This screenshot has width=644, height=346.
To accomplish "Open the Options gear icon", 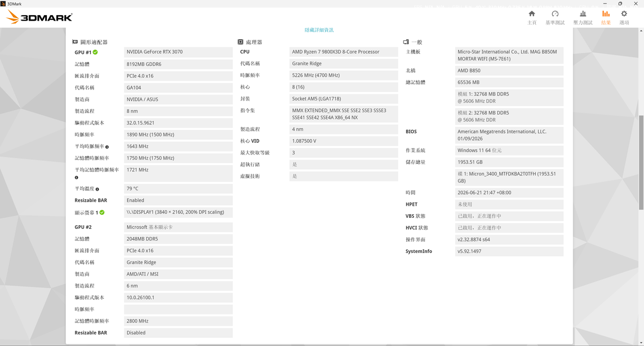I will [624, 14].
